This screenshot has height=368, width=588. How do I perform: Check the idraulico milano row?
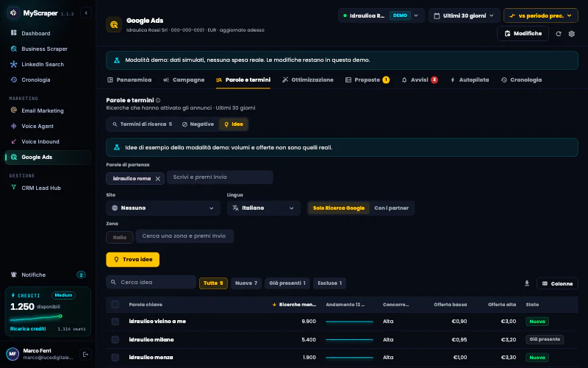pyautogui.click(x=115, y=339)
